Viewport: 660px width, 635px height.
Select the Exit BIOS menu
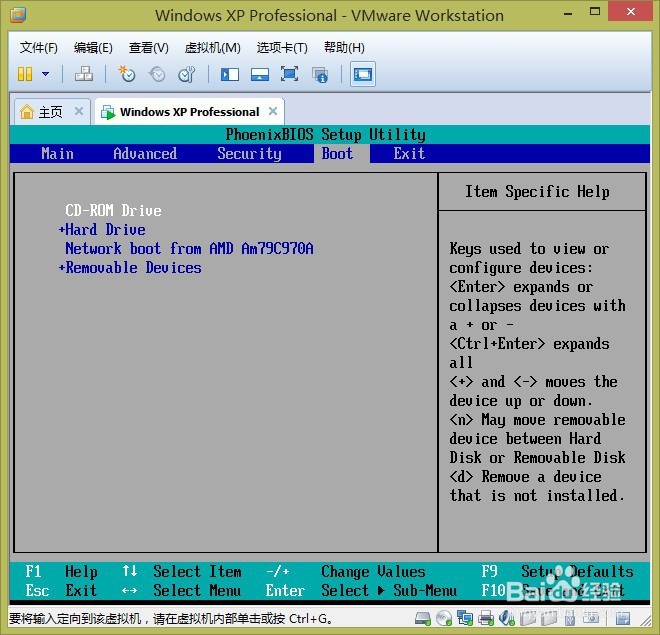[409, 154]
